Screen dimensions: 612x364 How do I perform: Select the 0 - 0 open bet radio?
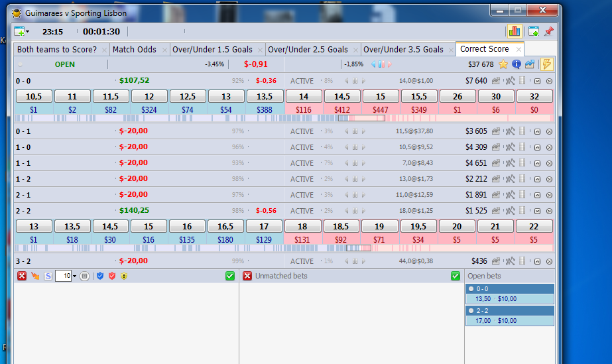[471, 288]
